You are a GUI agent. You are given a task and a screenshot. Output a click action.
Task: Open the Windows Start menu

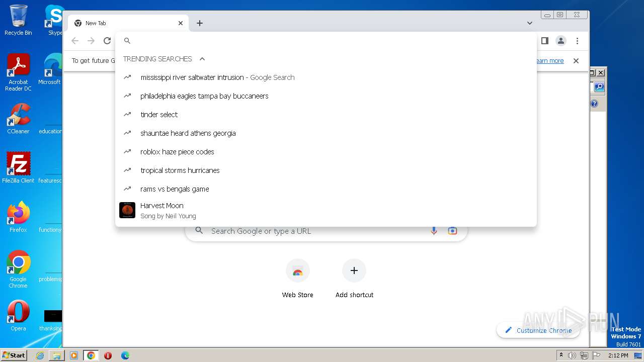pos(14,355)
